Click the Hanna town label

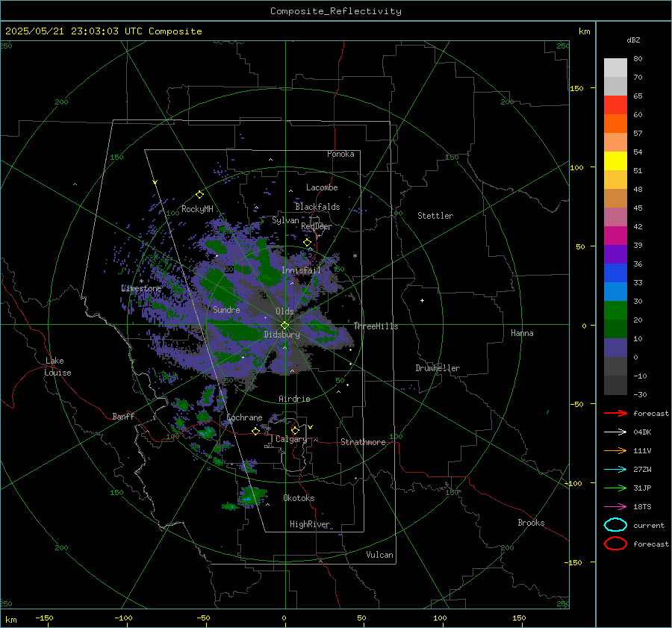tap(522, 333)
